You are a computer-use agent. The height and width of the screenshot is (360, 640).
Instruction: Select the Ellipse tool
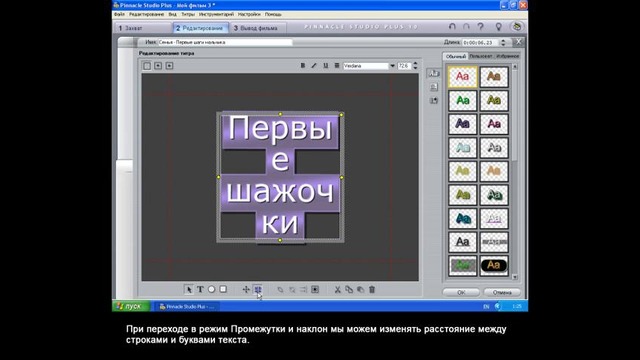211,289
